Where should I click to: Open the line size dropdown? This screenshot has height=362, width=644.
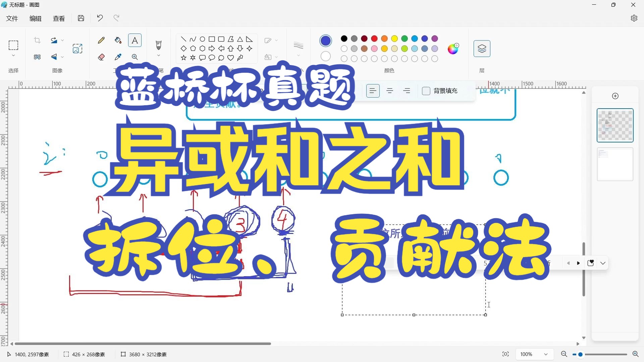pyautogui.click(x=299, y=56)
